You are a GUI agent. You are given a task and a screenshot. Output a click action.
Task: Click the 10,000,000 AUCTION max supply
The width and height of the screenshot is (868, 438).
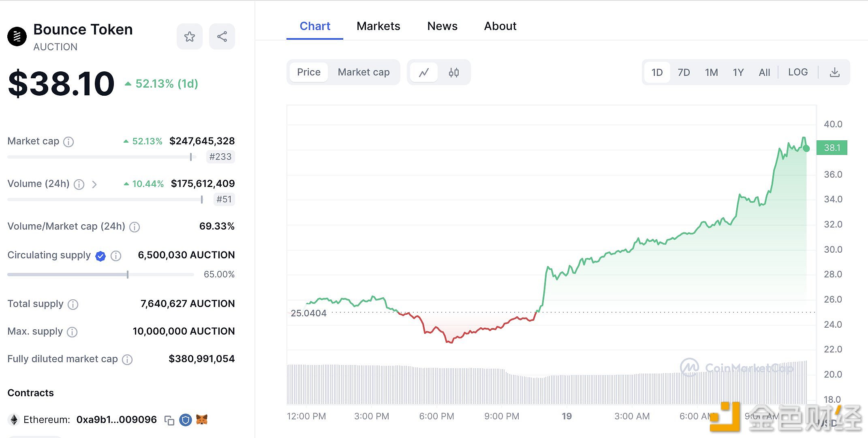(x=184, y=331)
